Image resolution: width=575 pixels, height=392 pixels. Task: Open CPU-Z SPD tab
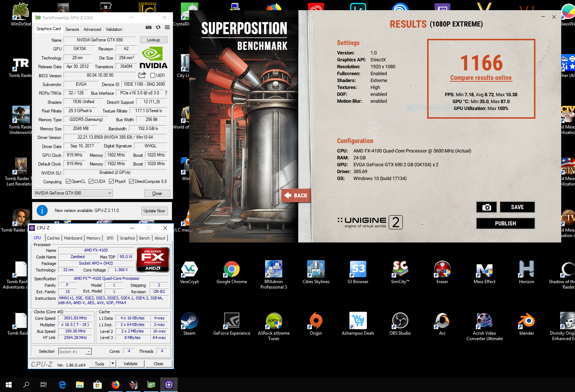click(110, 238)
